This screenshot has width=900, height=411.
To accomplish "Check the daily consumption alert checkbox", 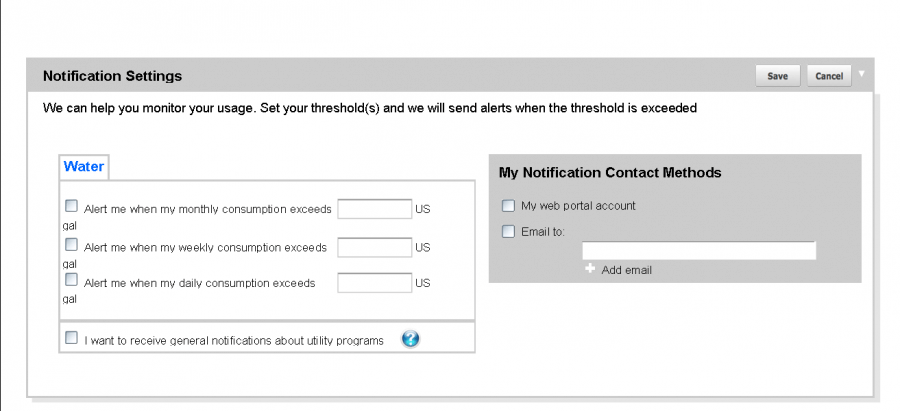I will (x=71, y=280).
